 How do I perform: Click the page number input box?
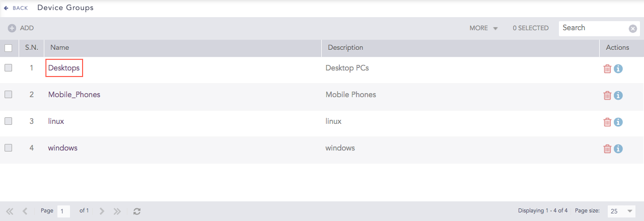click(x=64, y=211)
